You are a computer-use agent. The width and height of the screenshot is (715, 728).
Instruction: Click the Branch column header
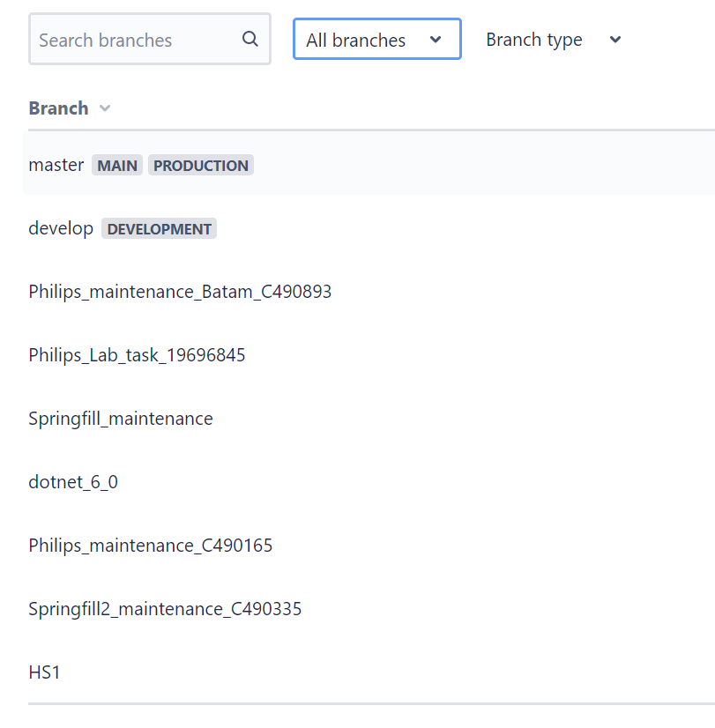pyautogui.click(x=56, y=108)
